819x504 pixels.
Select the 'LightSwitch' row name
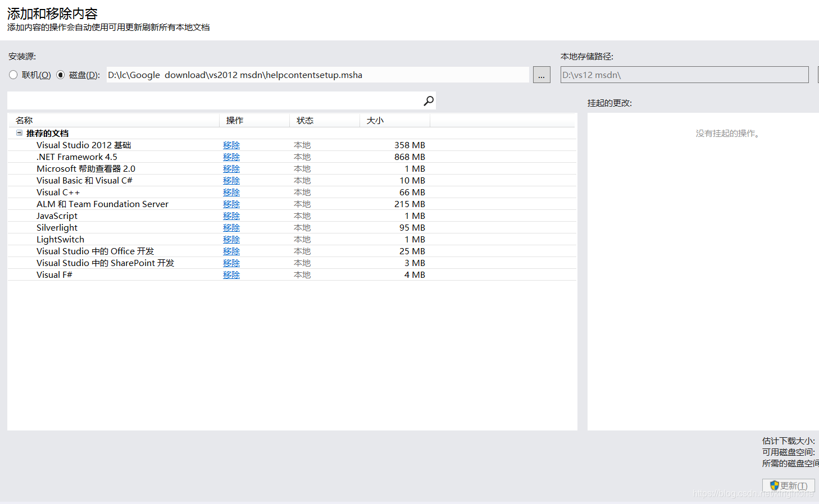click(x=60, y=240)
